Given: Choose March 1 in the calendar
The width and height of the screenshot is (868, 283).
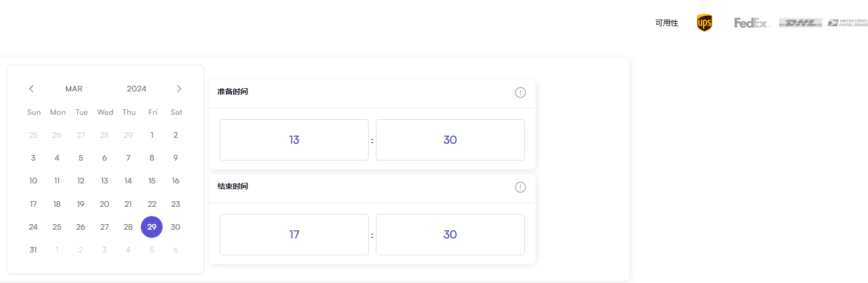Looking at the screenshot, I should pos(152,135).
